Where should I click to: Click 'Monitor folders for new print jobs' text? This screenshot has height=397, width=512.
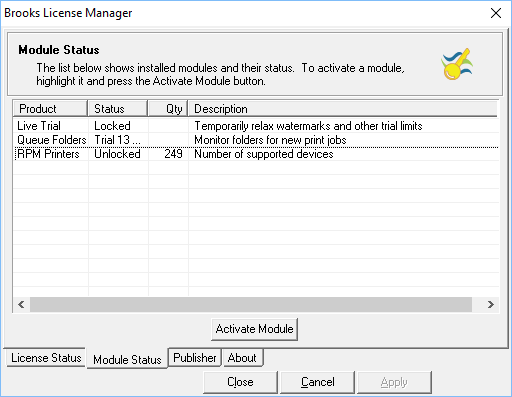[x=270, y=140]
